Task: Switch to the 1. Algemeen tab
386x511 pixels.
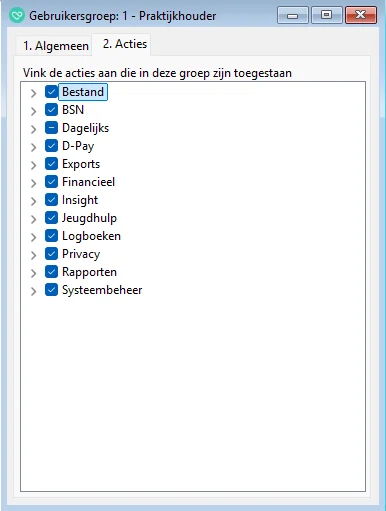Action: coord(55,46)
